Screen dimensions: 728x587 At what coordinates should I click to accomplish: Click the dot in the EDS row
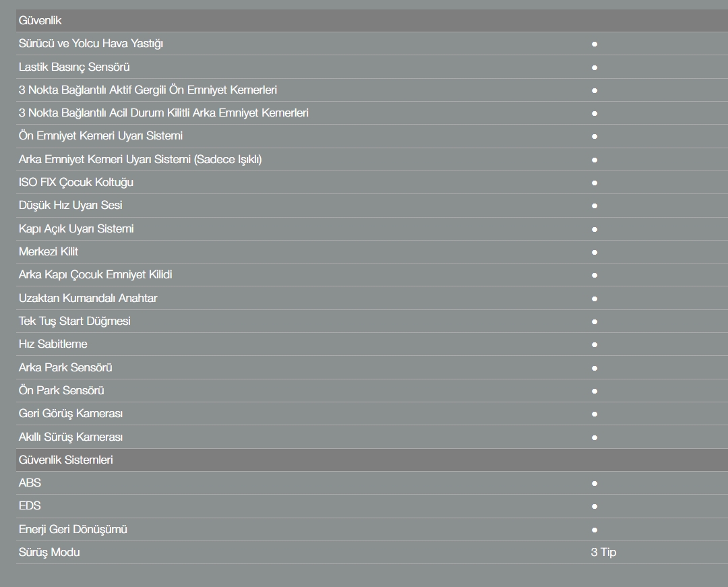(x=595, y=506)
